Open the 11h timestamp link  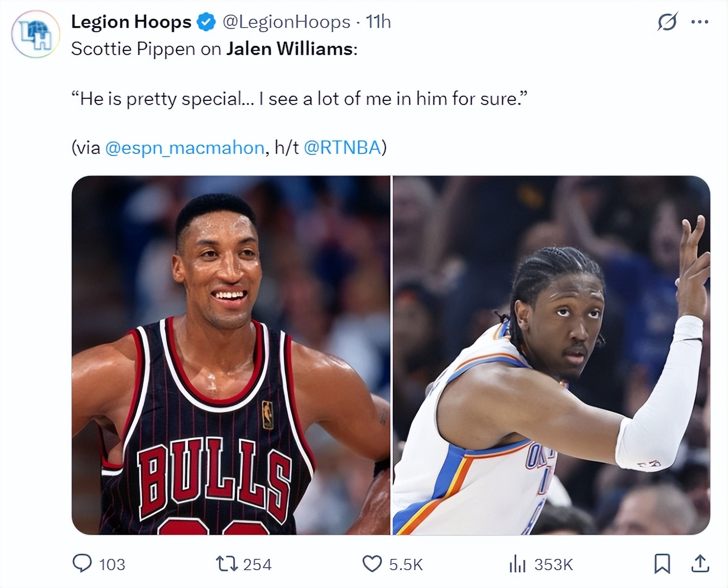[378, 22]
